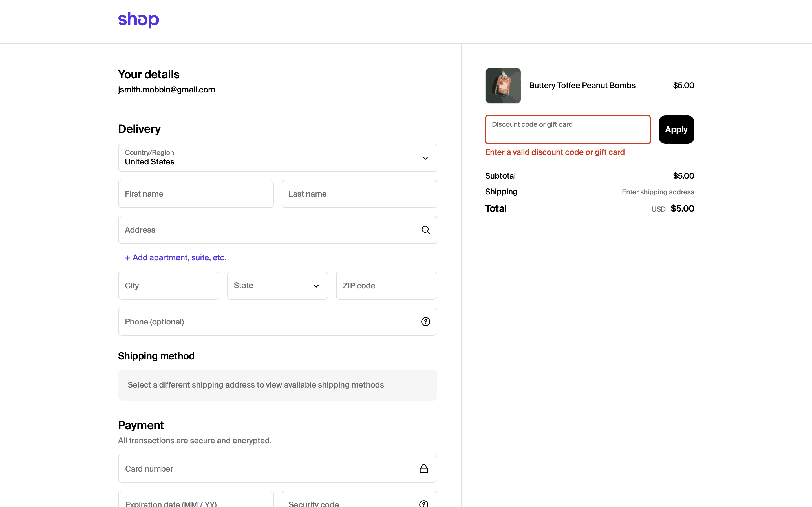Click the Country/Region chevron arrow
Image resolution: width=812 pixels, height=507 pixels.
425,158
